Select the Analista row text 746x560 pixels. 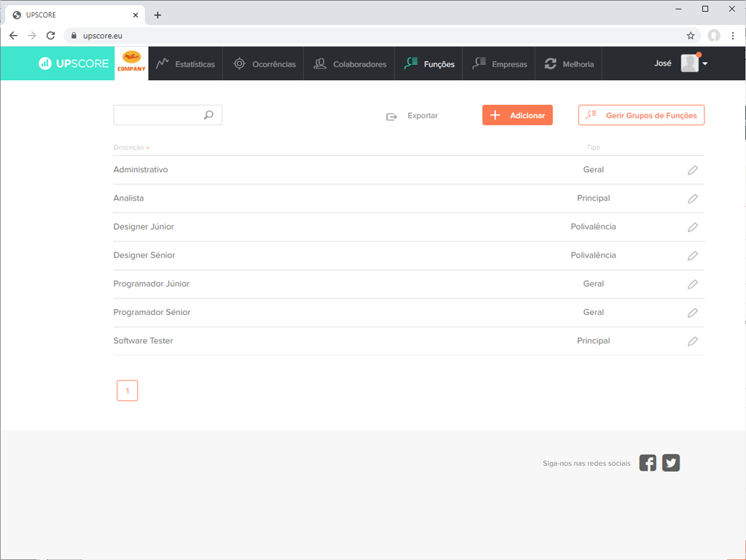[128, 198]
